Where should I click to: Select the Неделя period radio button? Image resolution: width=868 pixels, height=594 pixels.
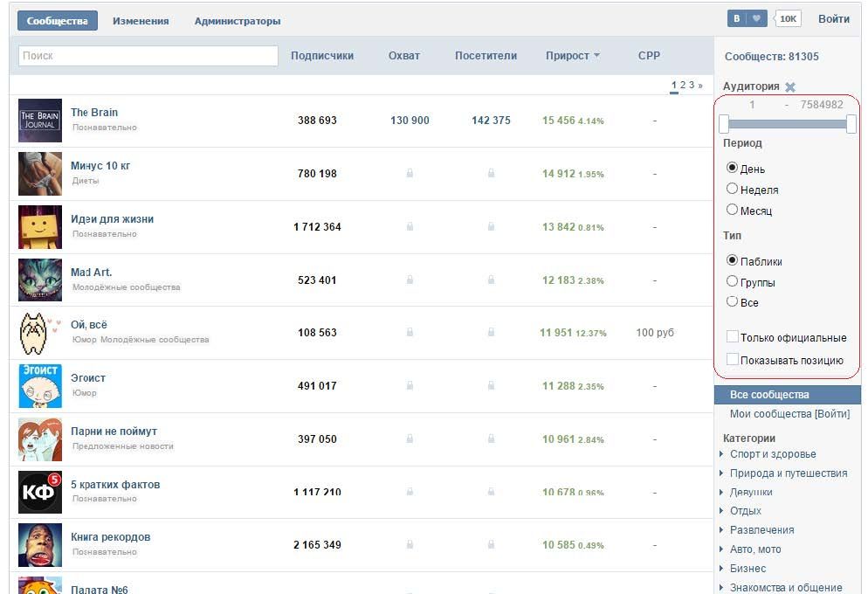(x=732, y=188)
